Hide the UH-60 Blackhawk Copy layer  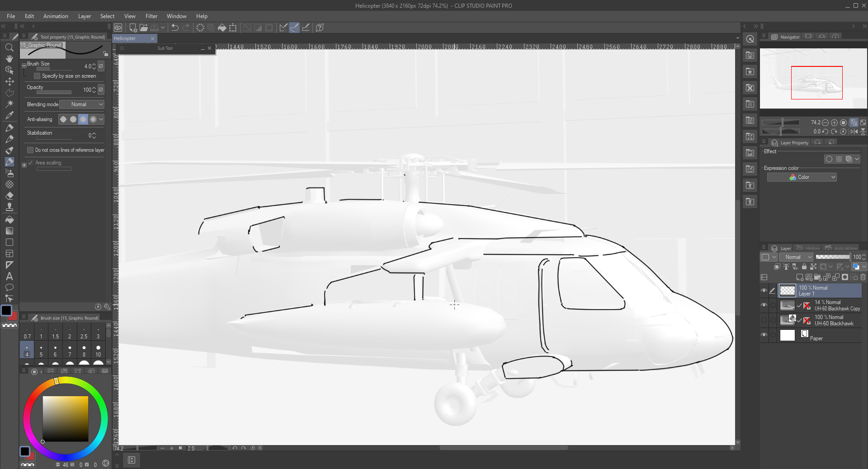pyautogui.click(x=764, y=305)
